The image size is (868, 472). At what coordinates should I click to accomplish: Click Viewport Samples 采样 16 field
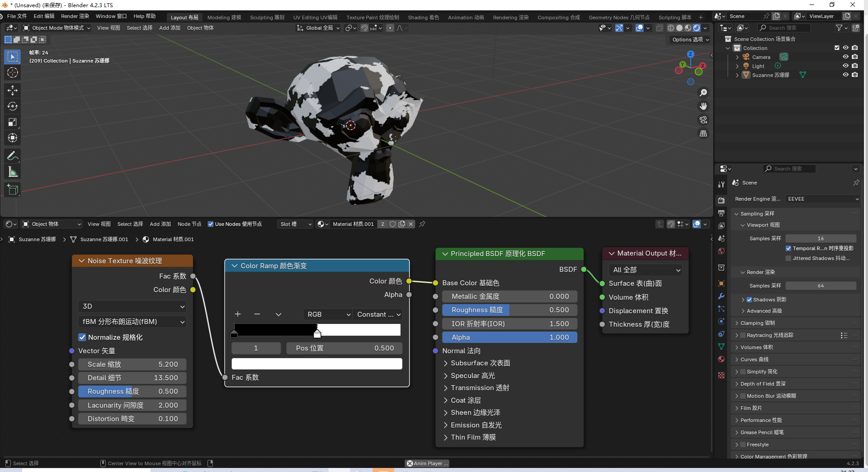pos(821,238)
